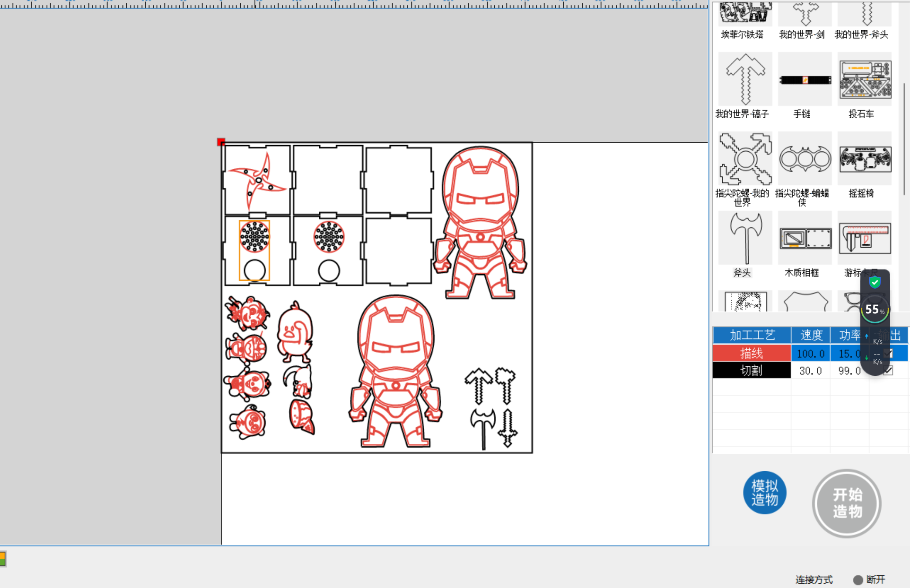
Task: Click the 加工工艺 column header
Action: 752,335
